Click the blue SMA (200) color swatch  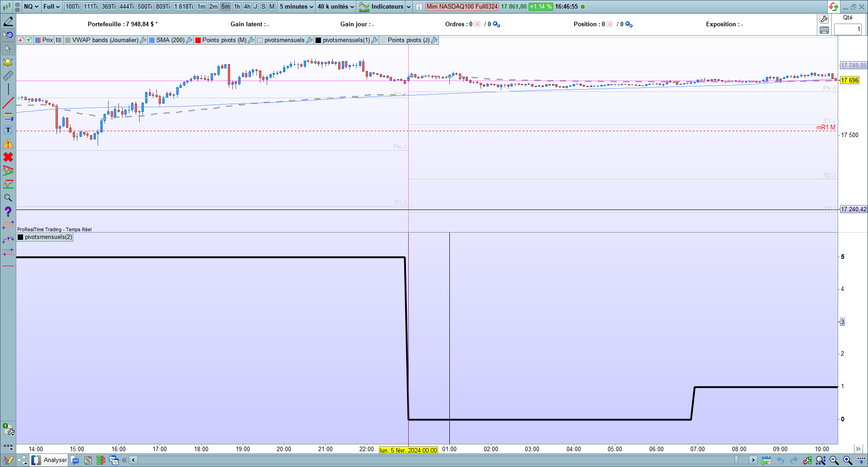152,40
